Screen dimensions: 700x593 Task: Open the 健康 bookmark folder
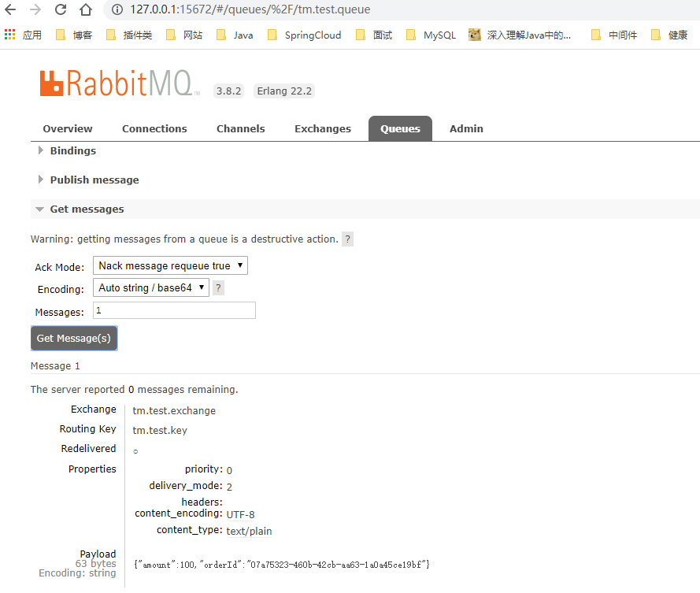(669, 35)
